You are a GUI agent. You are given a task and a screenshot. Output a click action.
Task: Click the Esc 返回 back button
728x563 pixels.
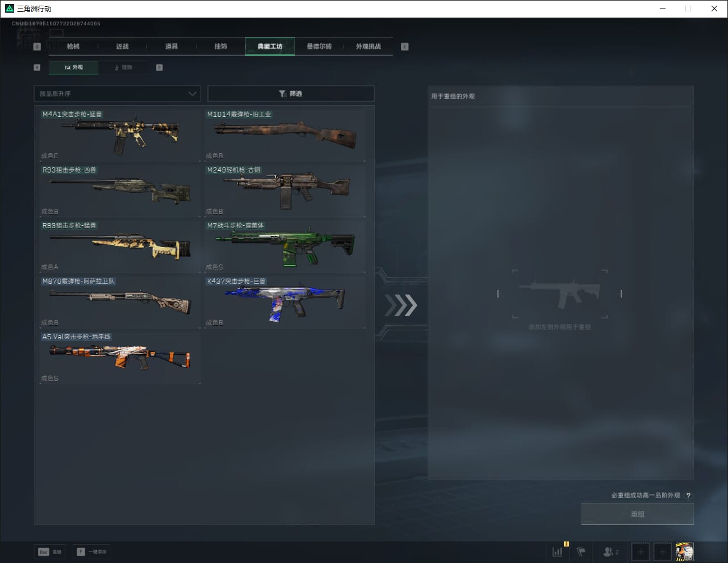coord(50,552)
